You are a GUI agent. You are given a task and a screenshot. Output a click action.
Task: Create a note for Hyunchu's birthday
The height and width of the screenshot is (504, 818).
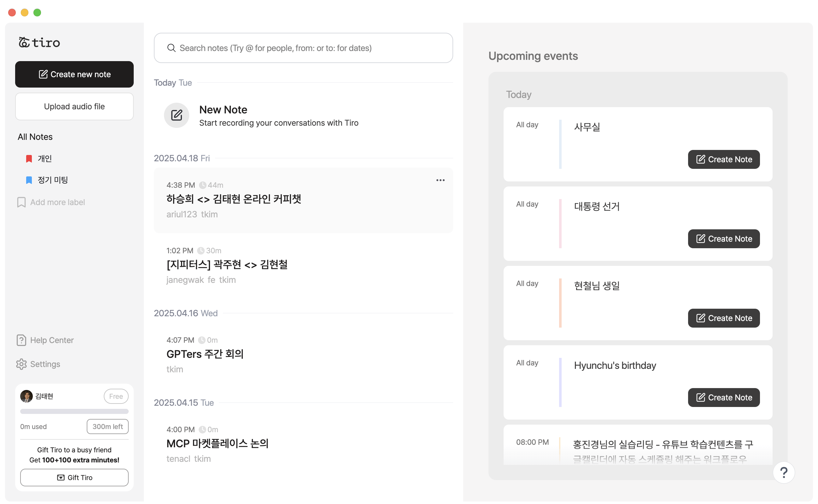[x=724, y=397]
